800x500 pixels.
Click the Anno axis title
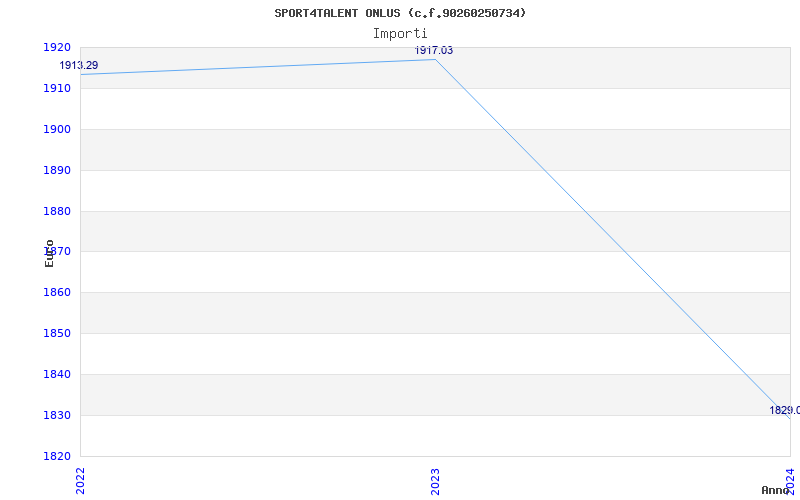click(x=776, y=490)
